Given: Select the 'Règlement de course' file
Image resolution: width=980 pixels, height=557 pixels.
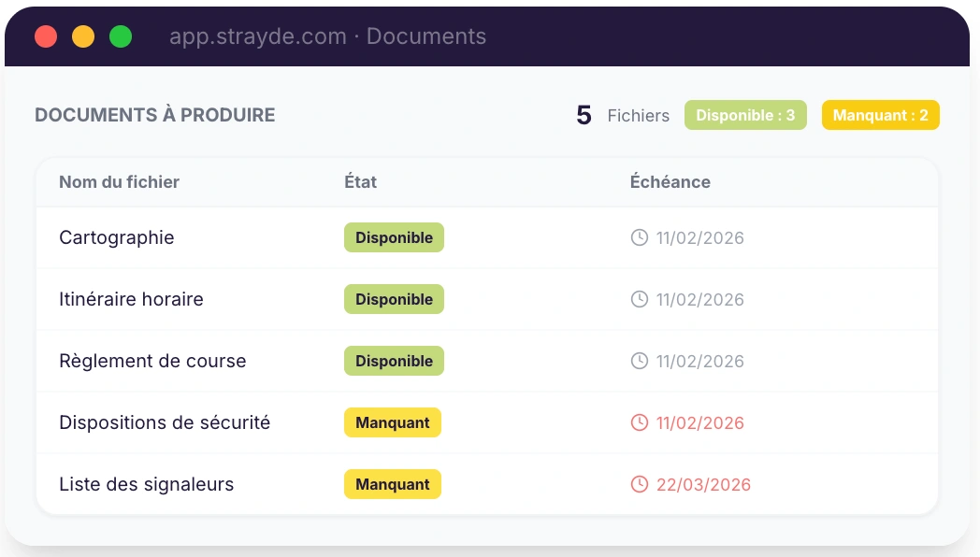Looking at the screenshot, I should [152, 361].
